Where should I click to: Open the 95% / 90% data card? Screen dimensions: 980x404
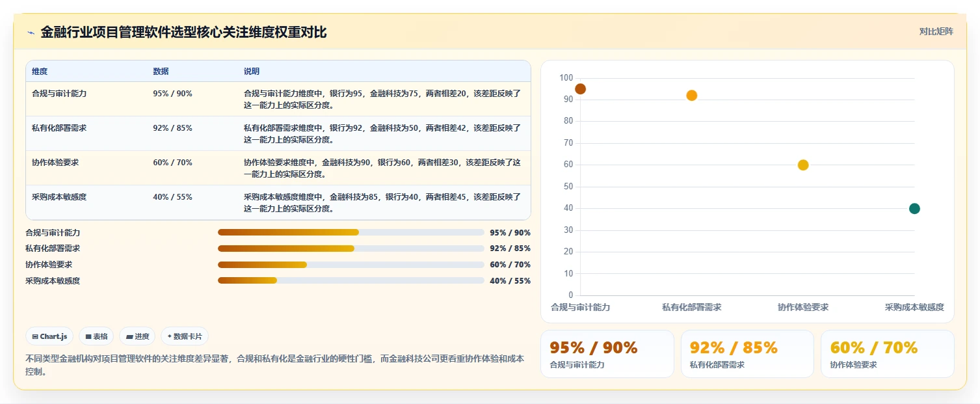[607, 354]
